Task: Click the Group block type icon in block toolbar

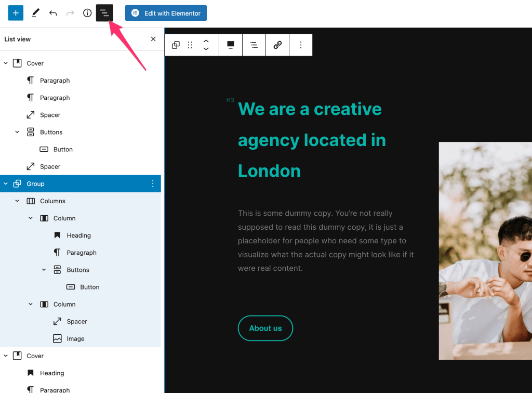Action: pos(176,45)
